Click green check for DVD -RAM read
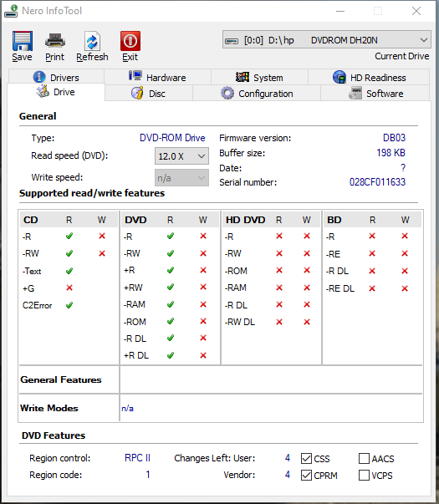The height and width of the screenshot is (504, 439). click(171, 304)
